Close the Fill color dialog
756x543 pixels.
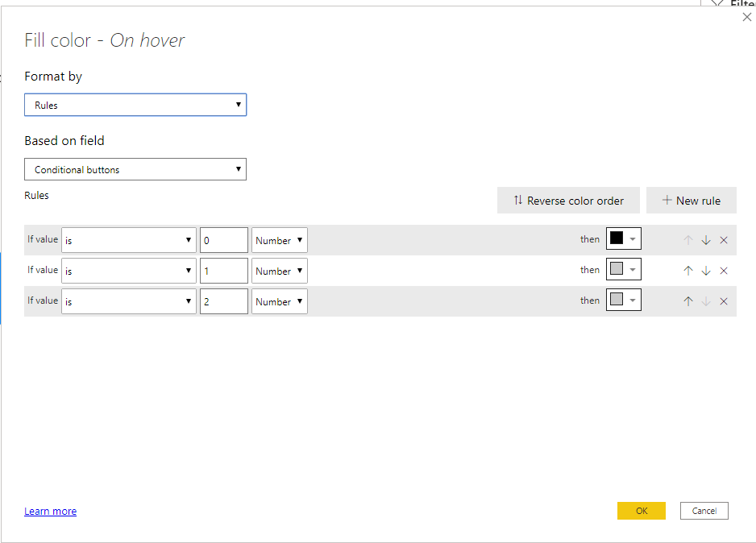point(746,17)
